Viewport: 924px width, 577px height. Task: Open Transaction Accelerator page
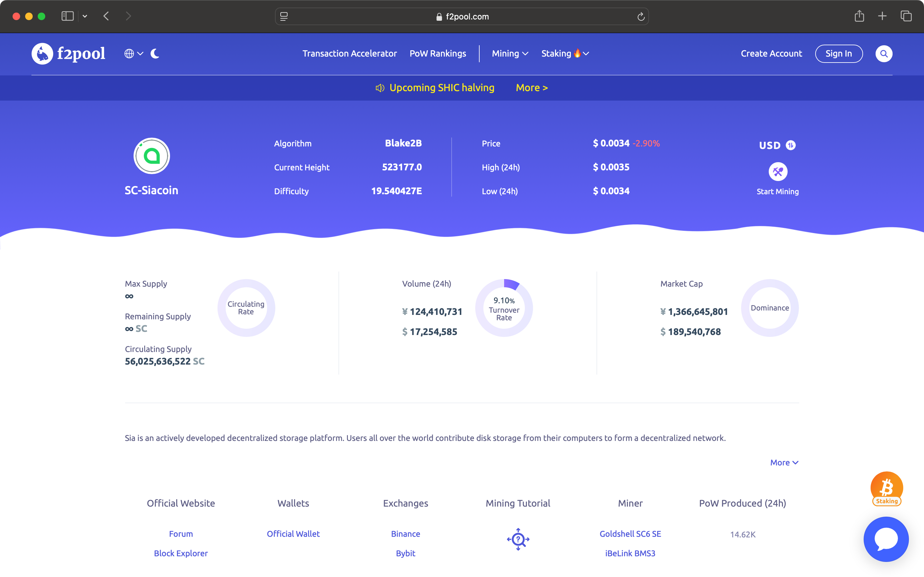click(349, 53)
